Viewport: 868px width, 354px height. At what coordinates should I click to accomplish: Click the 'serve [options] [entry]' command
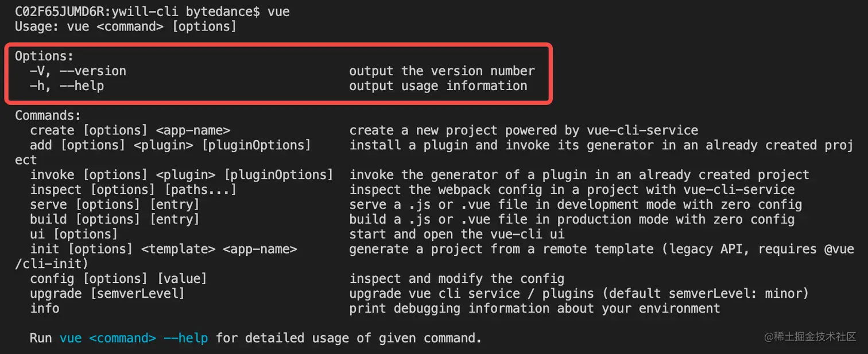point(115,205)
